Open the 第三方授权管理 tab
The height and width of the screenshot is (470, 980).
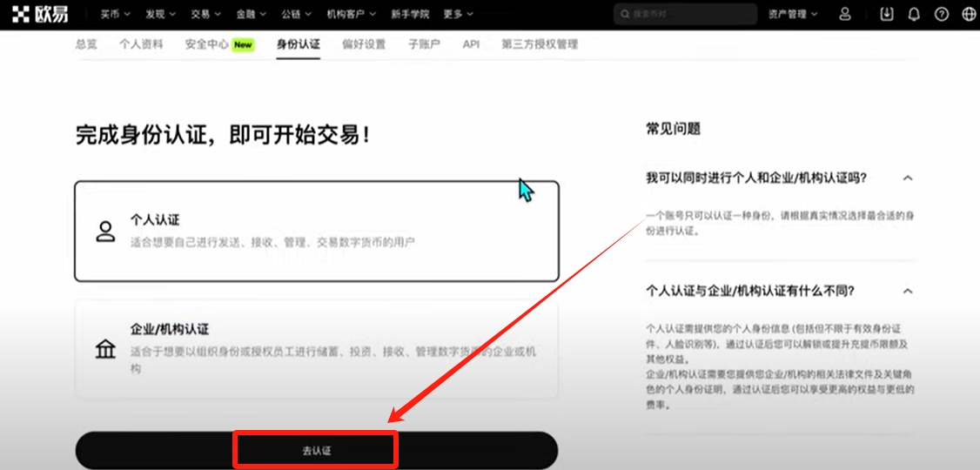pos(540,44)
